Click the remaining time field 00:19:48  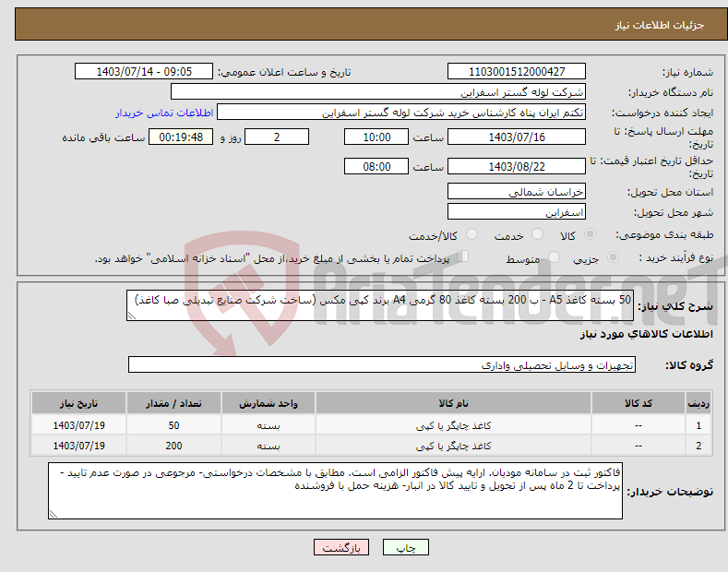point(181,137)
